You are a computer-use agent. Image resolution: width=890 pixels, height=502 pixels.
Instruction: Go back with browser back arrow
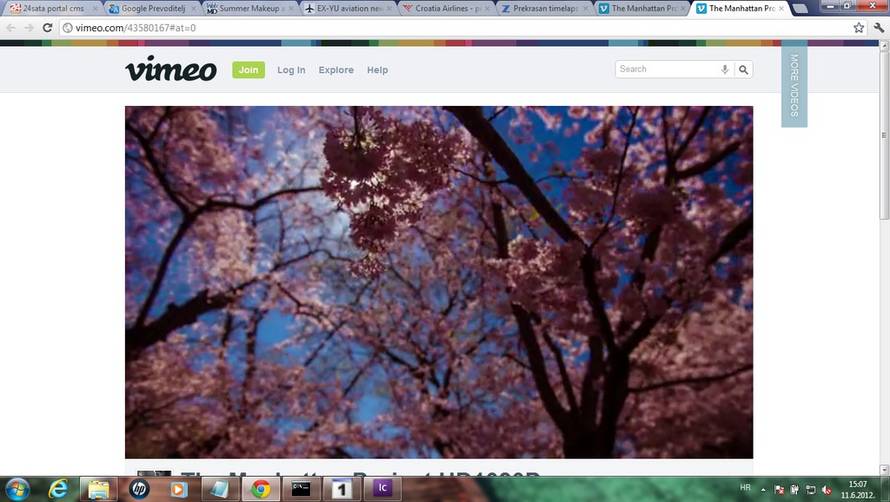pyautogui.click(x=11, y=27)
